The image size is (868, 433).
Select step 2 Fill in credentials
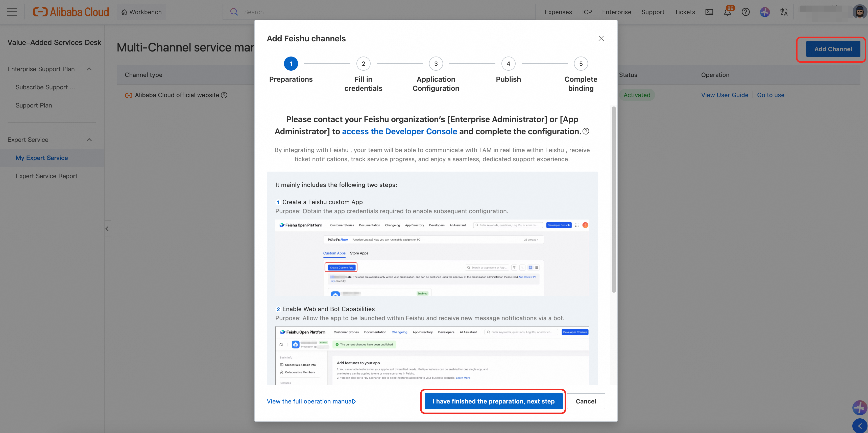coord(363,64)
